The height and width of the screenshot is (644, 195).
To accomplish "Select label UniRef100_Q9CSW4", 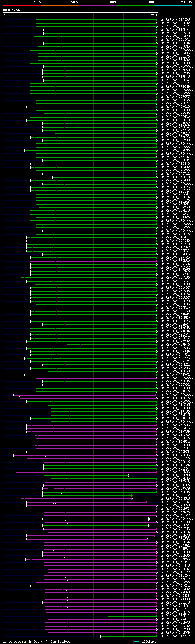I will pyautogui.click(x=175, y=194).
